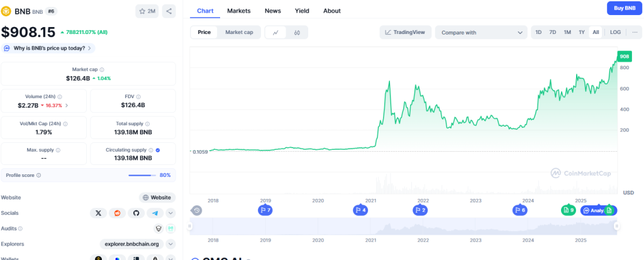Expand more Socials links chevron
The image size is (644, 260).
171,213
